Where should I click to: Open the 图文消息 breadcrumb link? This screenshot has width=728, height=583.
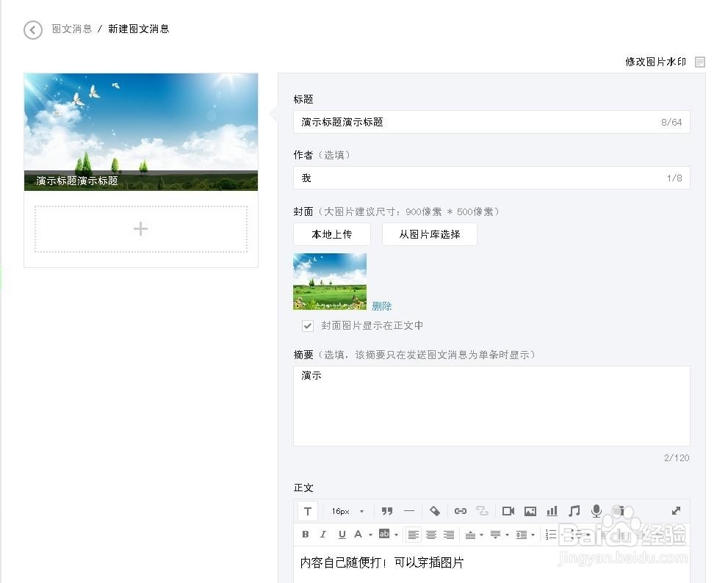[x=72, y=29]
